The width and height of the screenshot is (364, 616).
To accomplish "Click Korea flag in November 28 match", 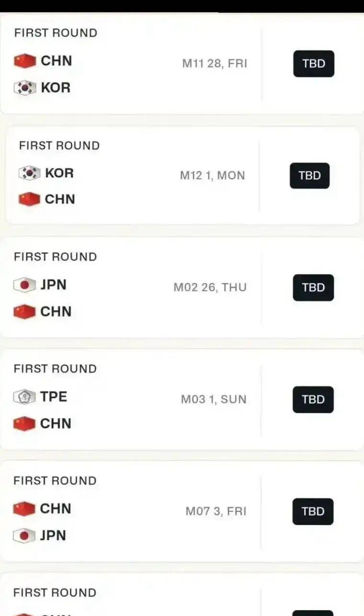I will pos(25,88).
